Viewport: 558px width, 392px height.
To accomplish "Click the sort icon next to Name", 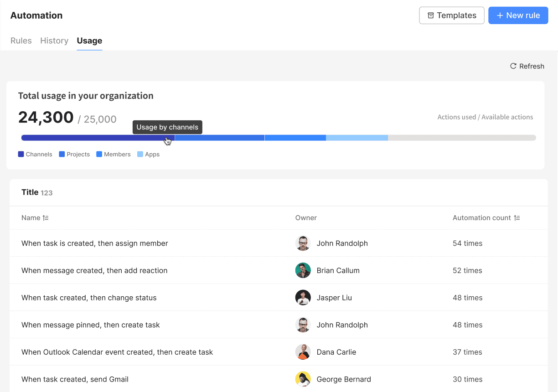I will (46, 218).
